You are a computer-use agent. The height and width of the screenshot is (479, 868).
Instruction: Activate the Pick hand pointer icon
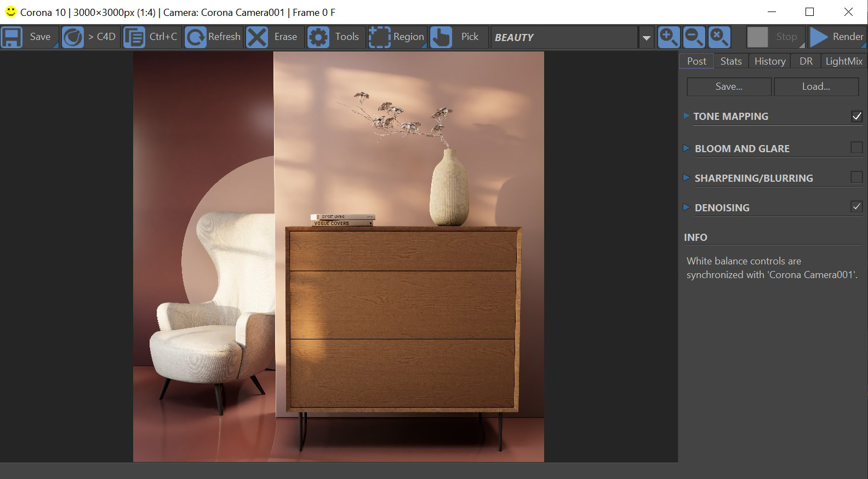tap(441, 37)
